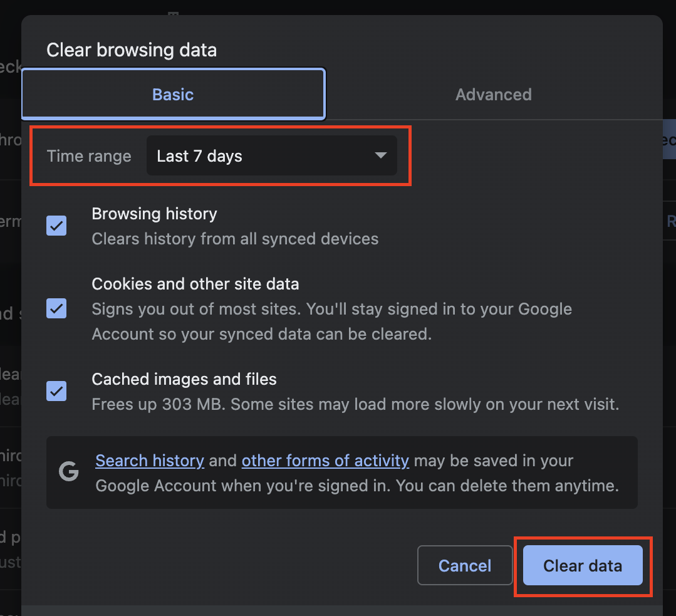676x616 pixels.
Task: Click the dimmed area outside the dialog
Action: coord(11,313)
